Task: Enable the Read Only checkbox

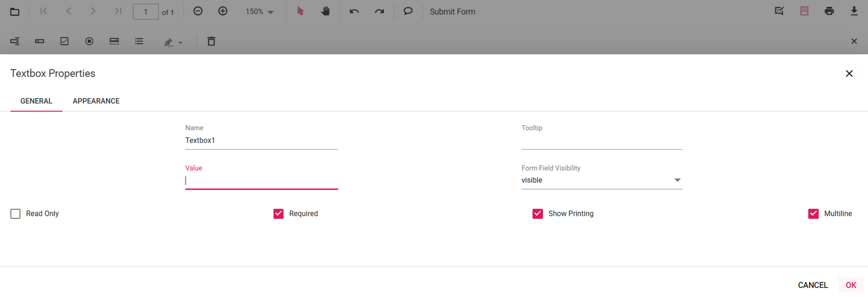Action: coord(16,214)
